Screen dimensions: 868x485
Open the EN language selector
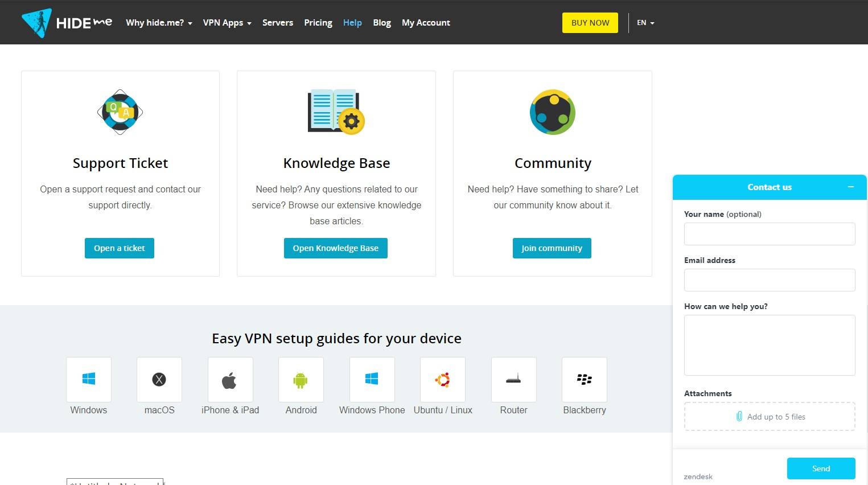(x=645, y=23)
